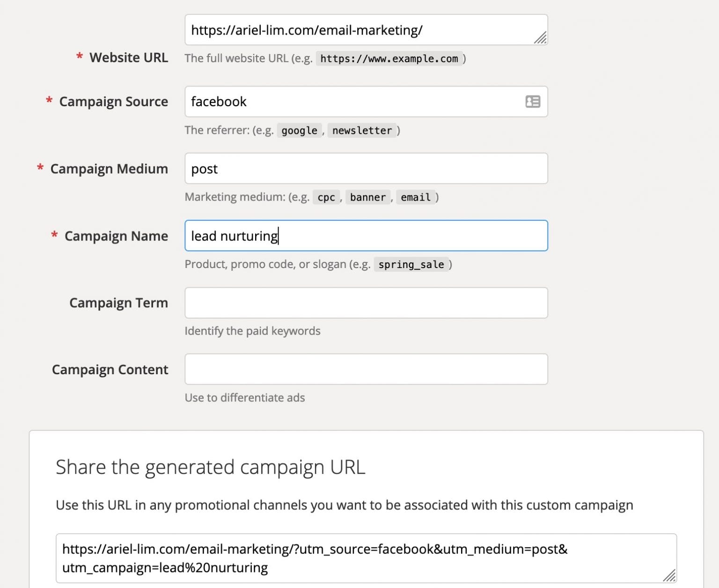Select the cpc example under Campaign Medium
719x588 pixels.
point(325,197)
